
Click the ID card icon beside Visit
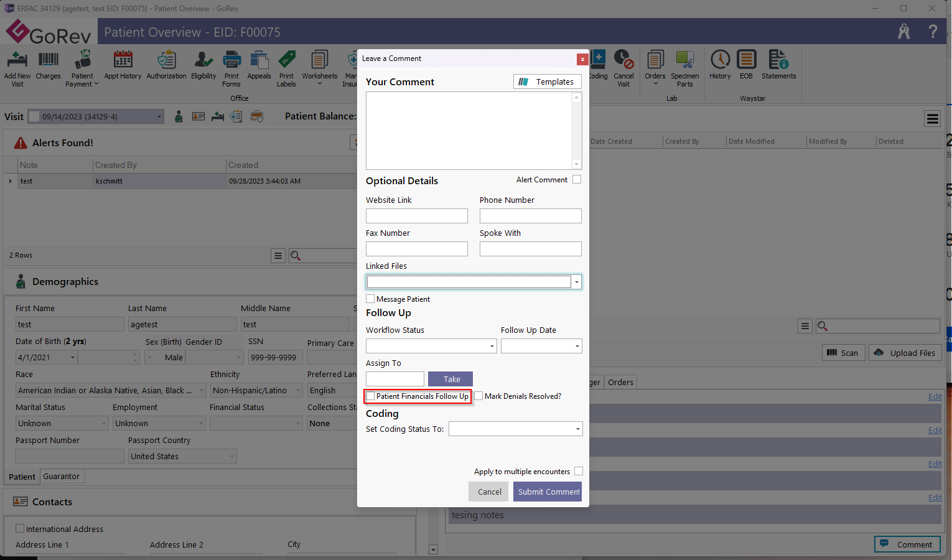(198, 116)
